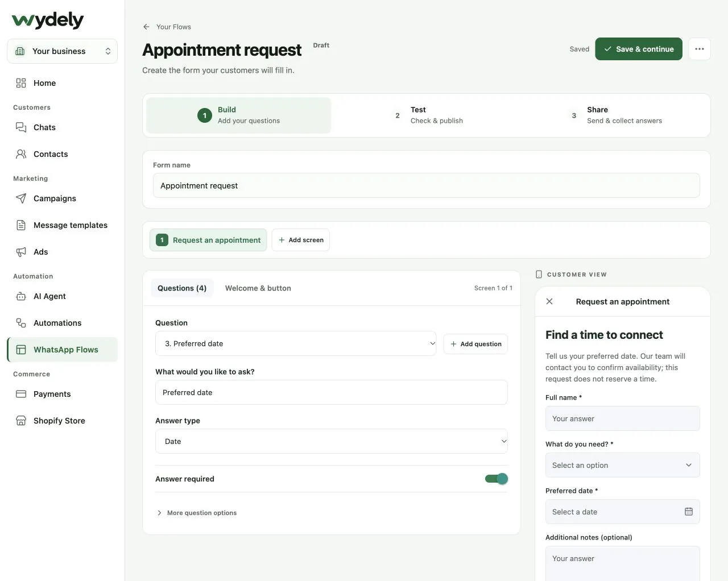728x581 pixels.
Task: Open the Answer type dropdown
Action: 332,441
